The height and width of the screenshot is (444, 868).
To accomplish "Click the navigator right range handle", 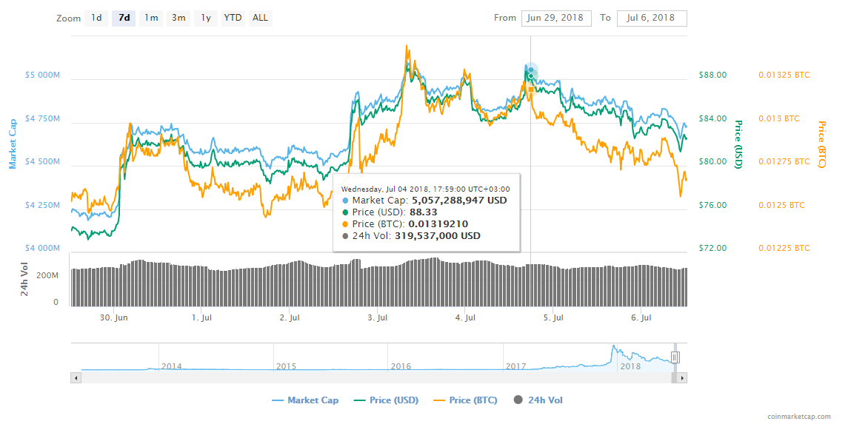I will pyautogui.click(x=675, y=357).
